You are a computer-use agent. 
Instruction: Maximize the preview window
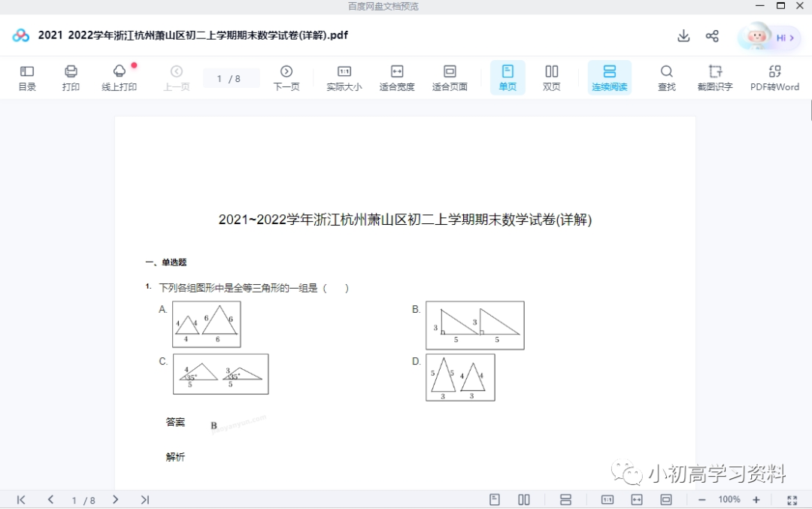tap(780, 6)
